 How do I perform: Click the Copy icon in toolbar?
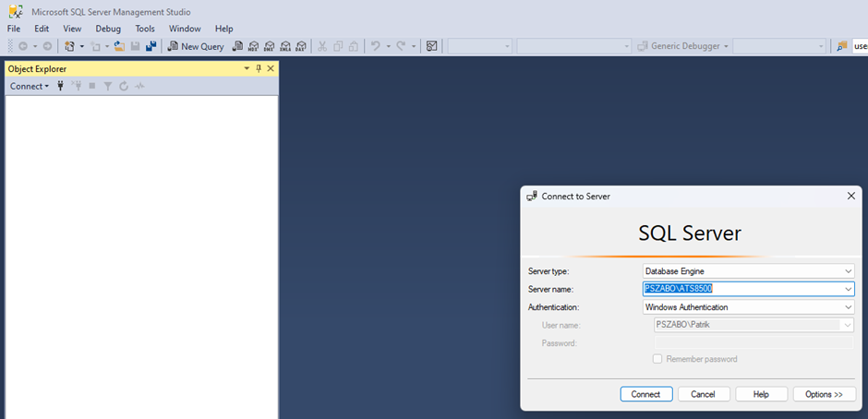pyautogui.click(x=338, y=46)
